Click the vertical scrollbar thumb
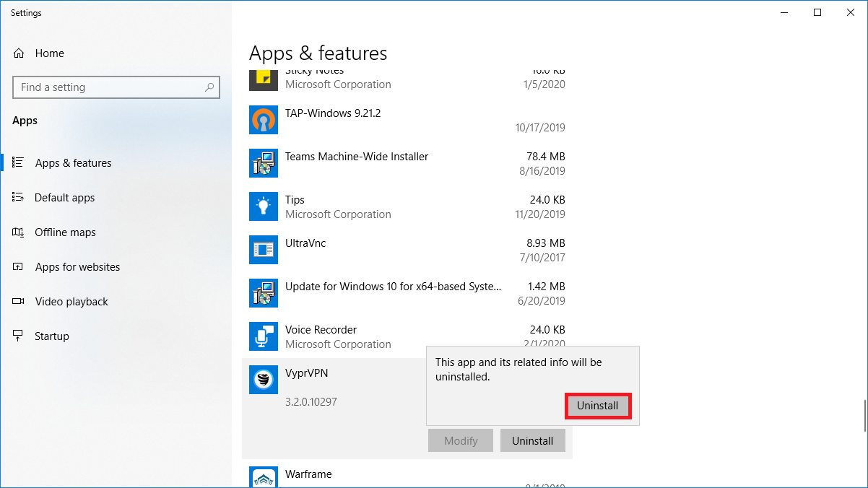This screenshot has width=868, height=488. tap(864, 414)
